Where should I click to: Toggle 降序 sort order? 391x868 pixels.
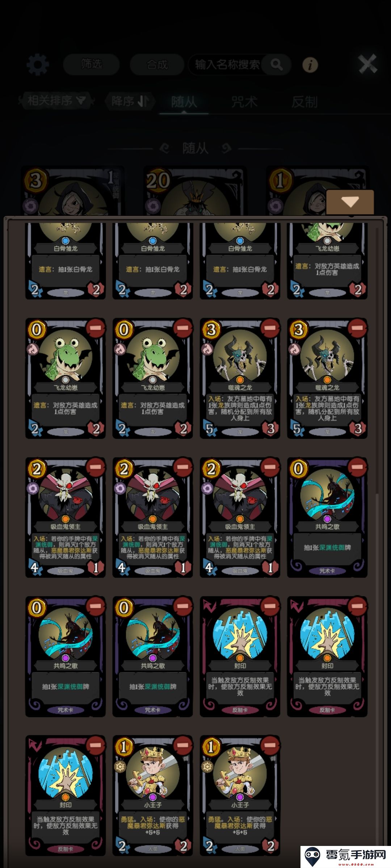[130, 101]
